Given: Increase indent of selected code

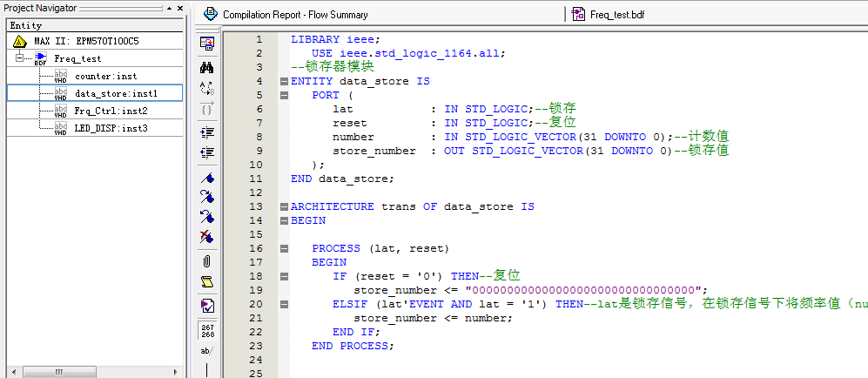Looking at the screenshot, I should (207, 133).
